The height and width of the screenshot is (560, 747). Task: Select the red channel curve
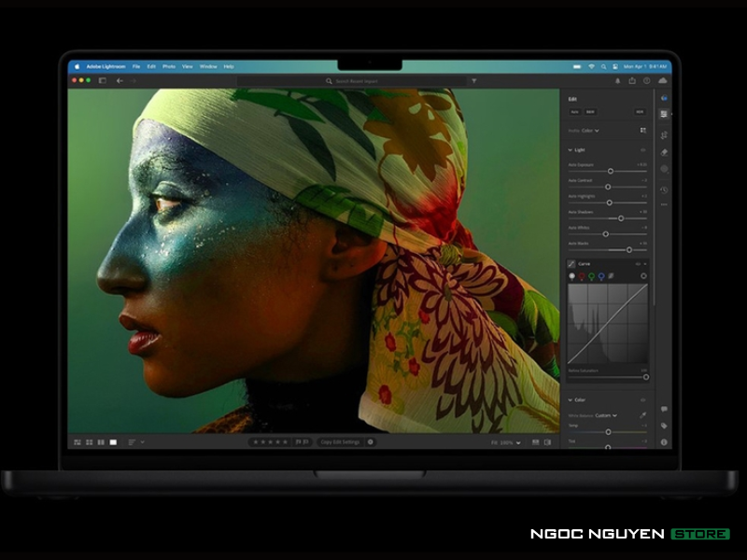click(582, 276)
